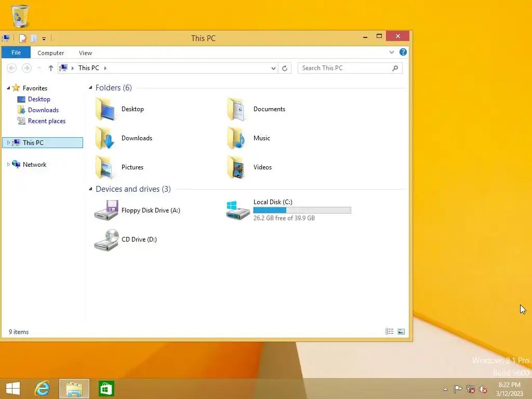
Task: Click the Search This PC field
Action: click(x=350, y=68)
